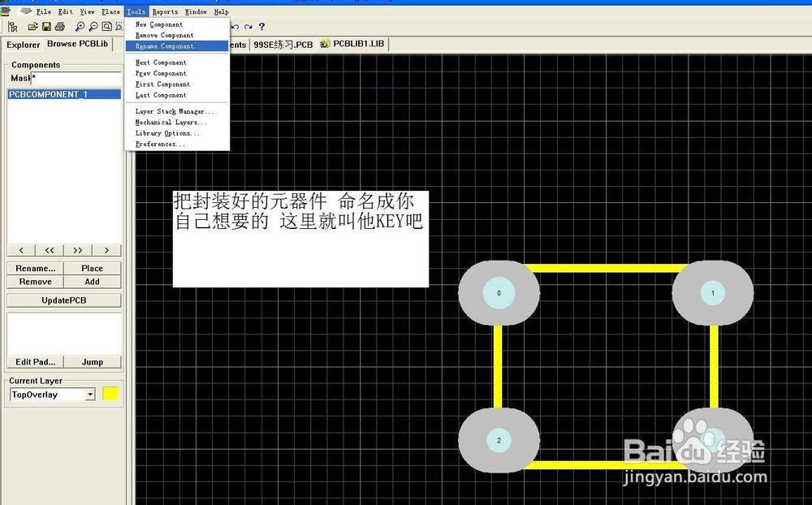This screenshot has width=812, height=505.
Task: Click the Remove button
Action: (35, 282)
